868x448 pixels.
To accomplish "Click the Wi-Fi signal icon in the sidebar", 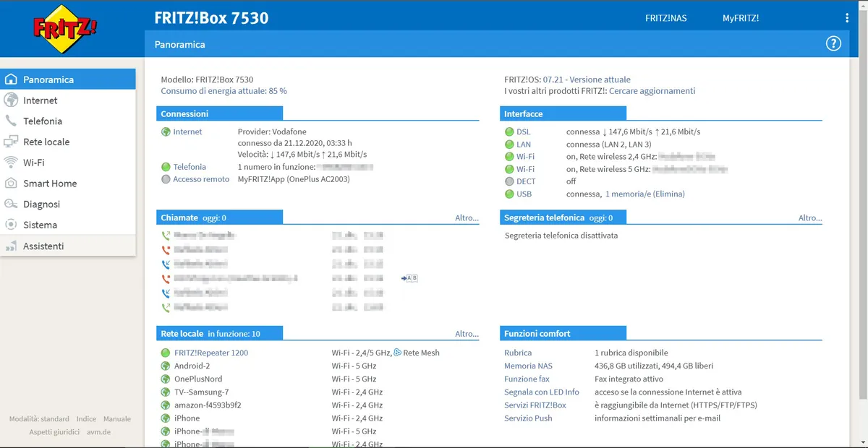I will 11,163.
